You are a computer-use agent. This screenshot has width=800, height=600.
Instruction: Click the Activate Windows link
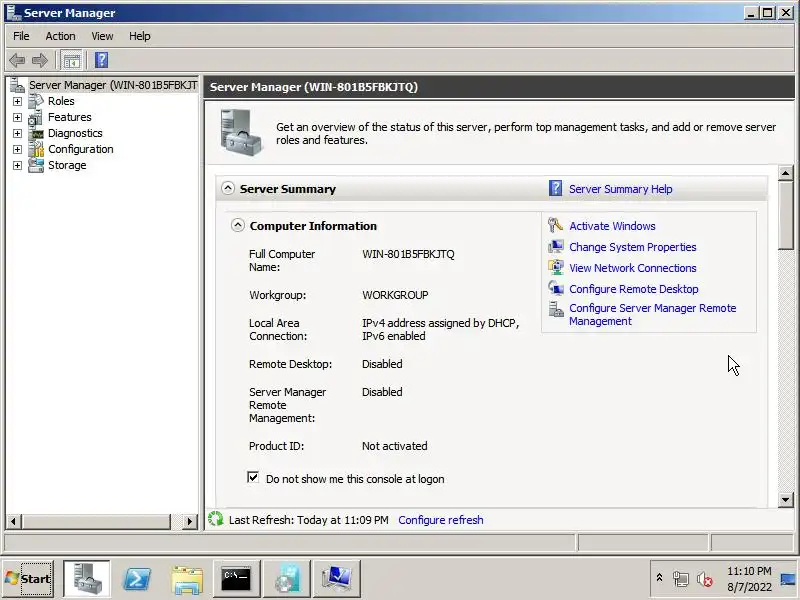tap(612, 226)
